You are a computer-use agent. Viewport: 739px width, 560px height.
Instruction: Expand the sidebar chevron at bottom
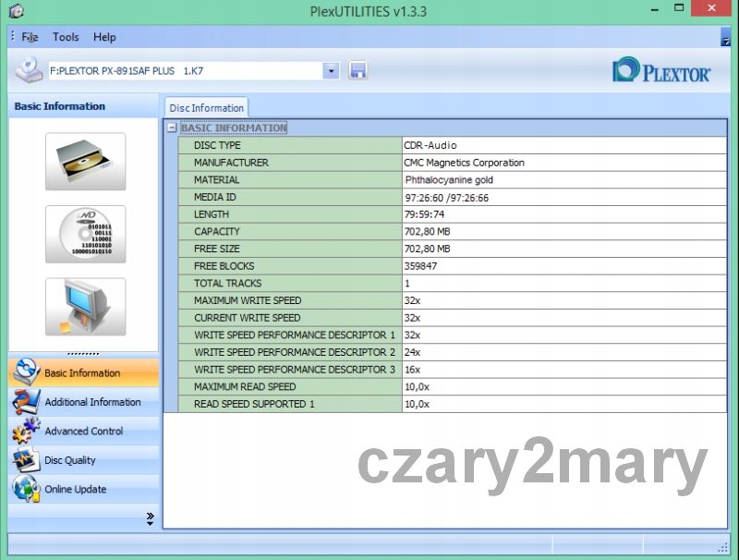(x=150, y=519)
